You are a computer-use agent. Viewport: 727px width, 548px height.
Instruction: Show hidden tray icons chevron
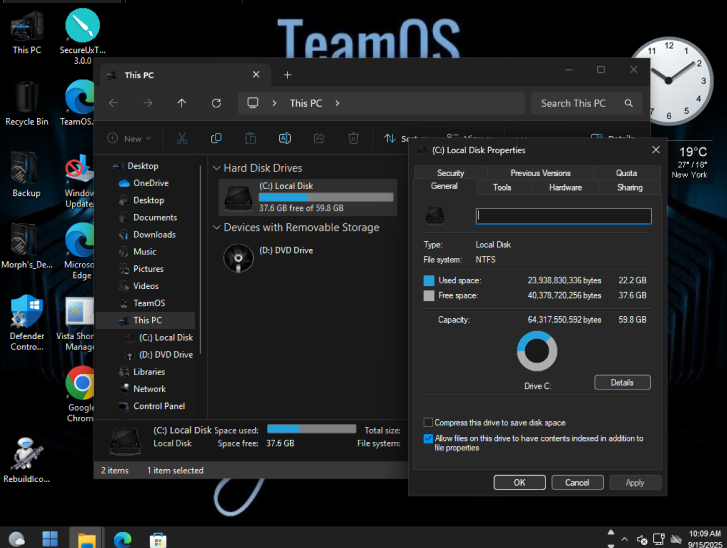pos(625,539)
